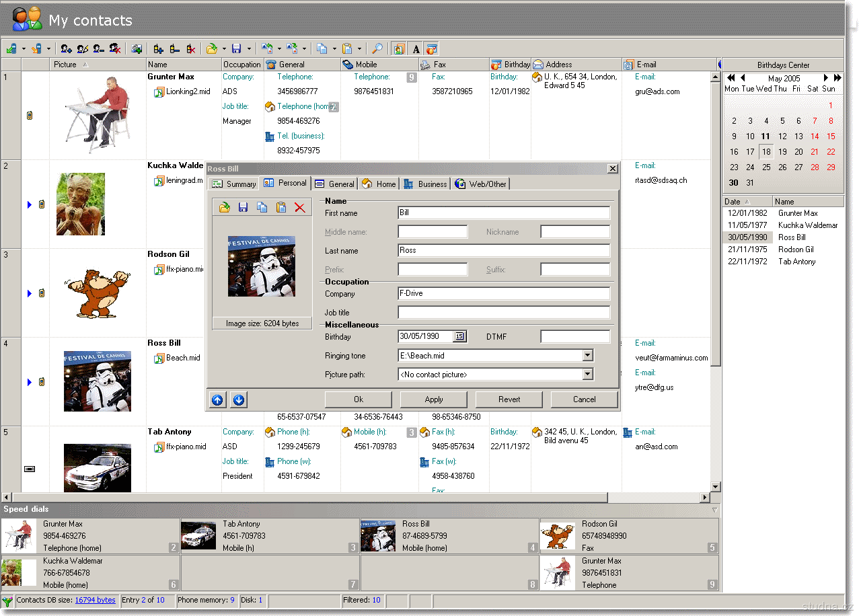Screen dimensions: 859x616
Task: Click the open folder icon in main toolbar
Action: [x=212, y=48]
